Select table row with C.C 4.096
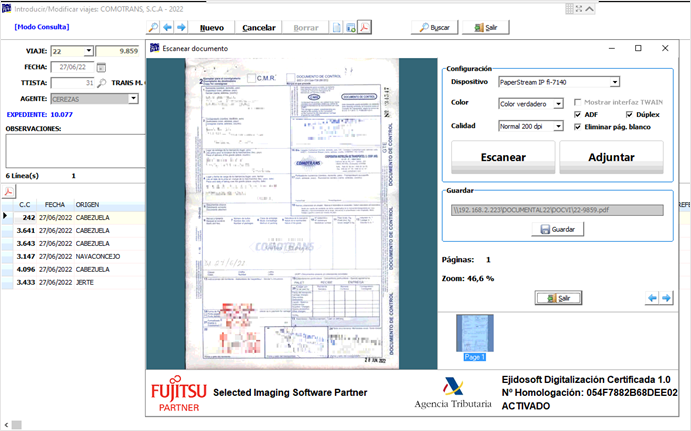 (74, 269)
